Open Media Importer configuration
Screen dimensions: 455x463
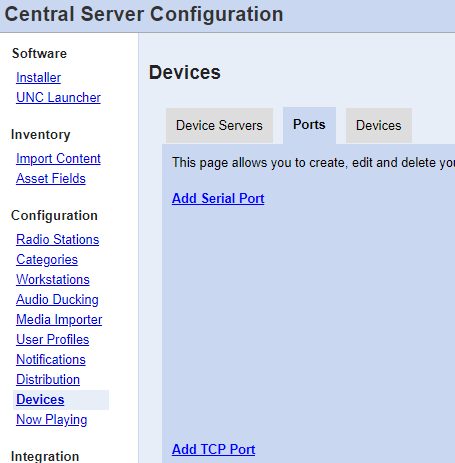tap(59, 320)
